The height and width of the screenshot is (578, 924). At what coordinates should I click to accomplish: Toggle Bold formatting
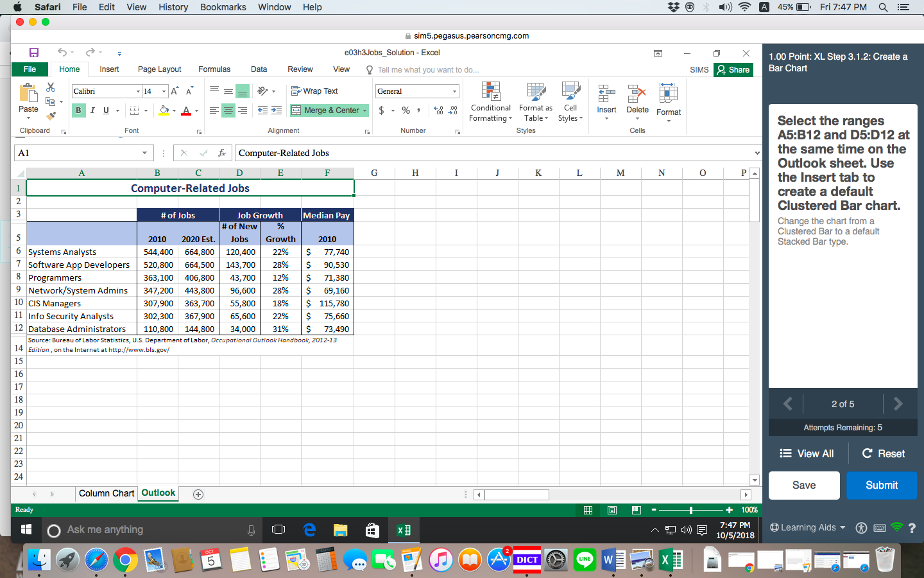coord(78,110)
